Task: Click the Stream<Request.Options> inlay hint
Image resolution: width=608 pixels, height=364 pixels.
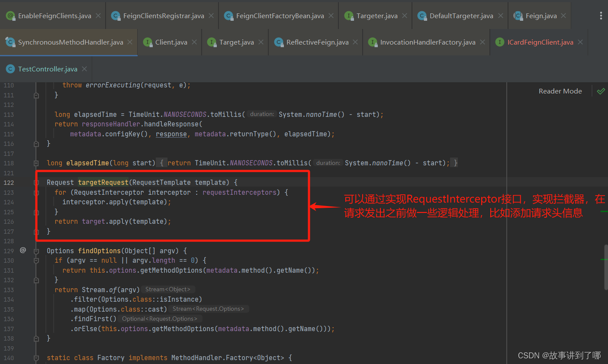Action: (208, 309)
